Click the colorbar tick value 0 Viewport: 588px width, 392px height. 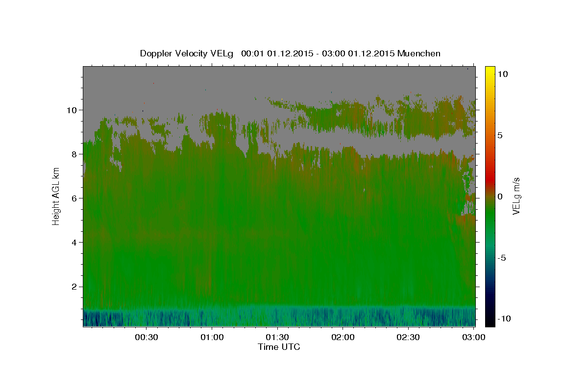click(x=500, y=196)
